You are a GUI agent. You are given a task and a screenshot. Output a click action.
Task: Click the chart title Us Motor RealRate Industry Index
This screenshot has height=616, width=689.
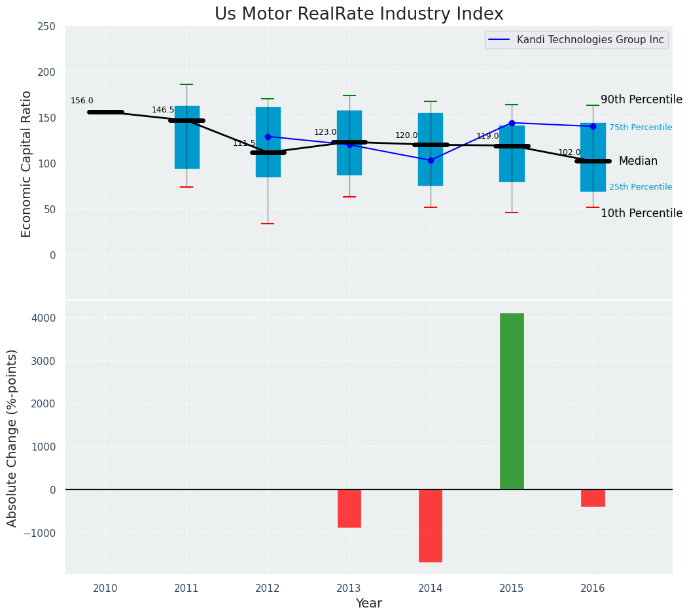tap(359, 14)
